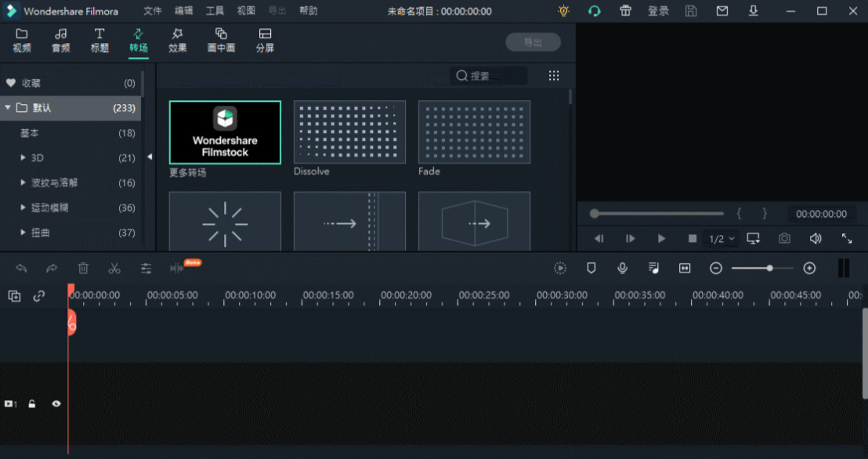Screen dimensions: 868x459
Task: Expand the 运动模糊 category
Action: (x=23, y=208)
